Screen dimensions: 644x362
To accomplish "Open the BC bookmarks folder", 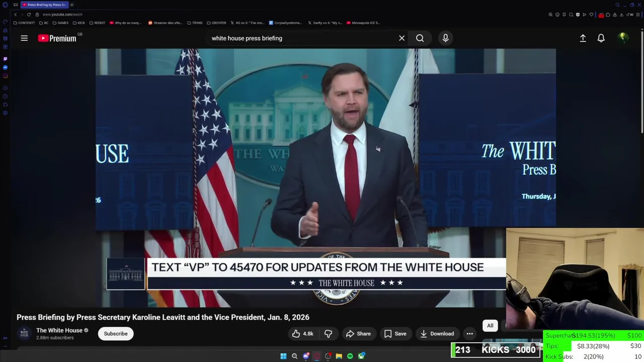I will point(44,23).
